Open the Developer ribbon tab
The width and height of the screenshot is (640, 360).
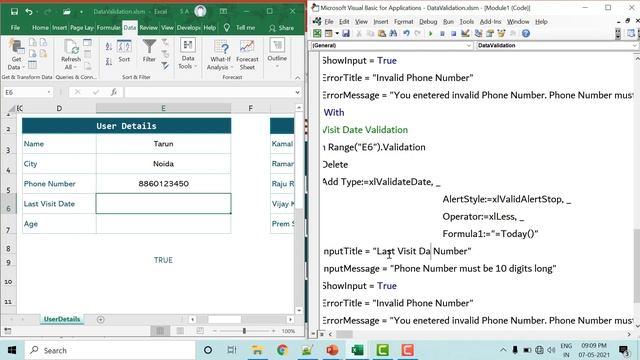coord(189,28)
